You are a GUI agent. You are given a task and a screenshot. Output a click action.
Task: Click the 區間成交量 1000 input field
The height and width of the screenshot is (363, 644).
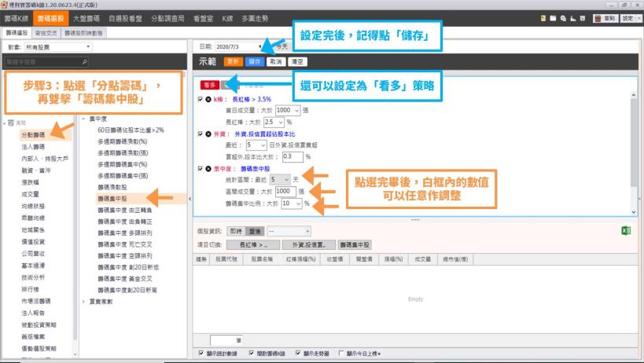tap(285, 192)
